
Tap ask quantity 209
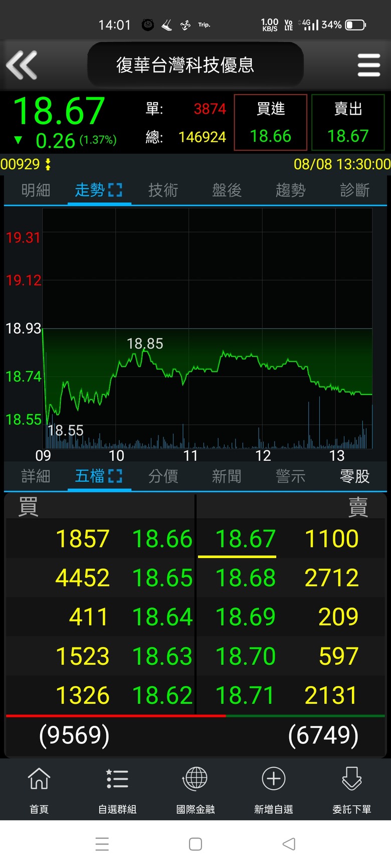tap(338, 617)
